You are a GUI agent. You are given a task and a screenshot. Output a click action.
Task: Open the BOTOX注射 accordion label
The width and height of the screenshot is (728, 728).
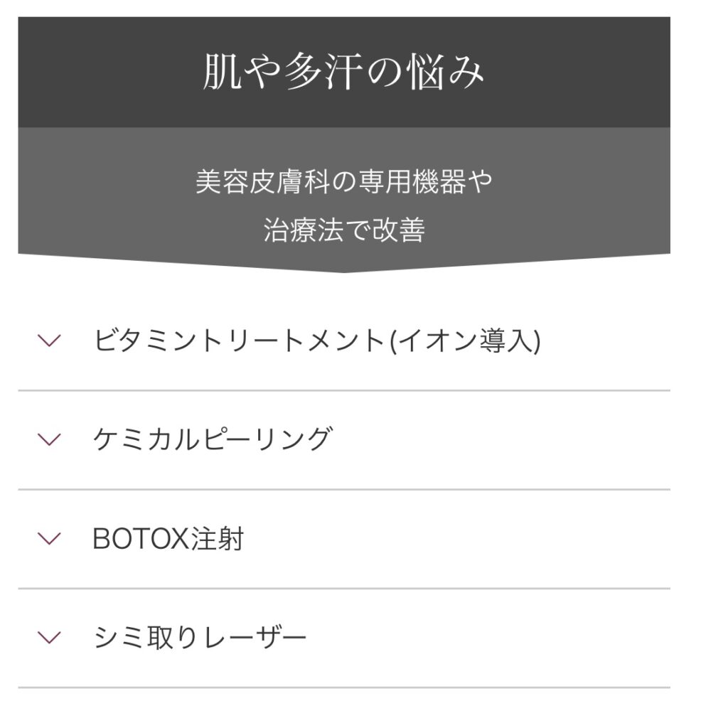coord(168,539)
